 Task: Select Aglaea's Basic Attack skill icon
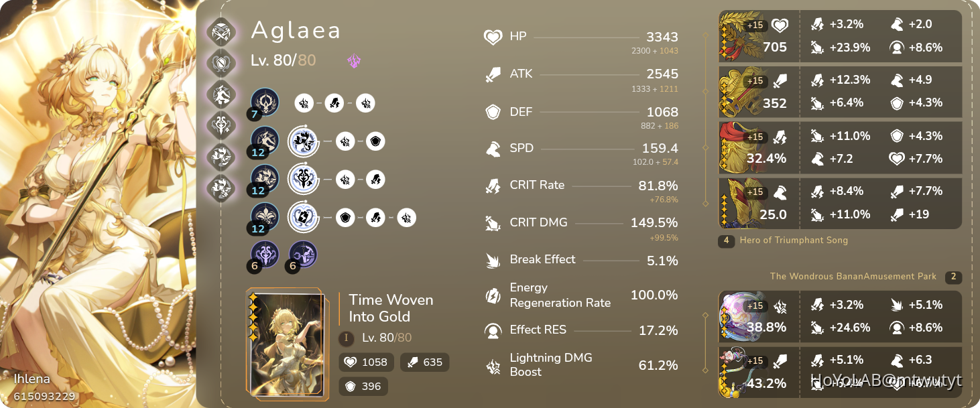coord(263,103)
